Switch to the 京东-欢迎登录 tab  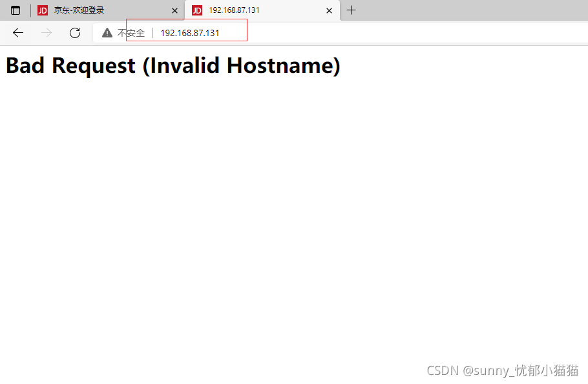point(108,10)
